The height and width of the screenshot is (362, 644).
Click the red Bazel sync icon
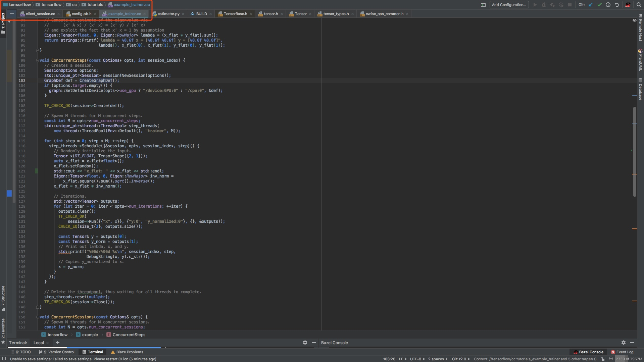(x=628, y=5)
